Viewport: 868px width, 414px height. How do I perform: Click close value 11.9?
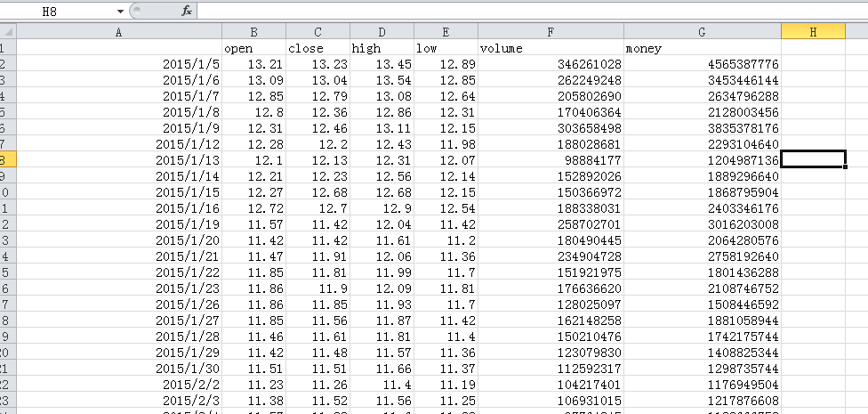tap(317, 288)
